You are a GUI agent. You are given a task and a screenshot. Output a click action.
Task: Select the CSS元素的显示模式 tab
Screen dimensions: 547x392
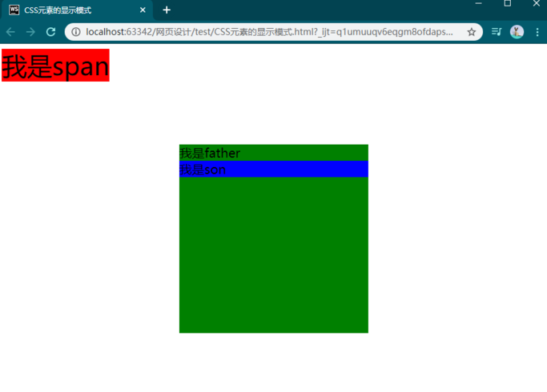(78, 10)
